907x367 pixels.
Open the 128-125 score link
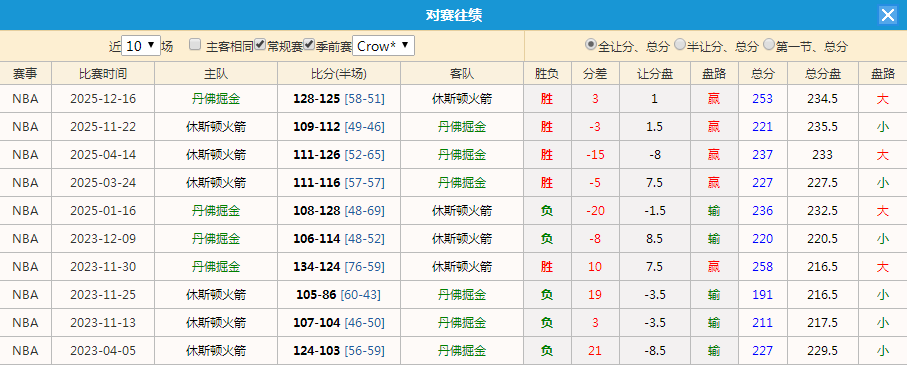coord(316,99)
